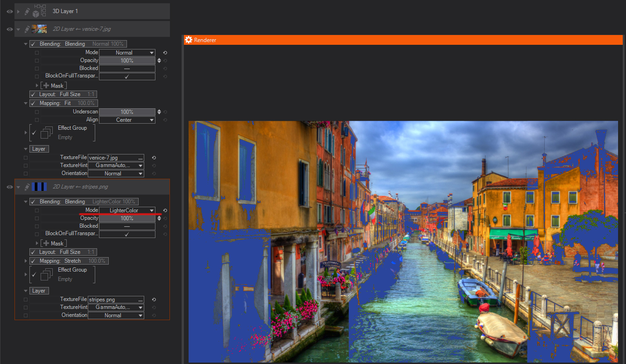
Task: Reset the venice-7.jpg TextureFile value
Action: (x=154, y=158)
